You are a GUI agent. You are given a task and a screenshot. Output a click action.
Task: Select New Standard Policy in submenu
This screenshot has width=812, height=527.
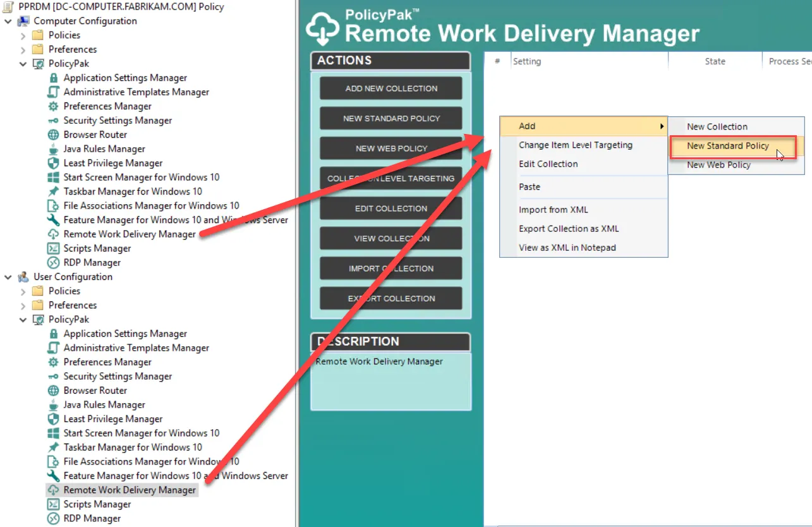click(736, 145)
